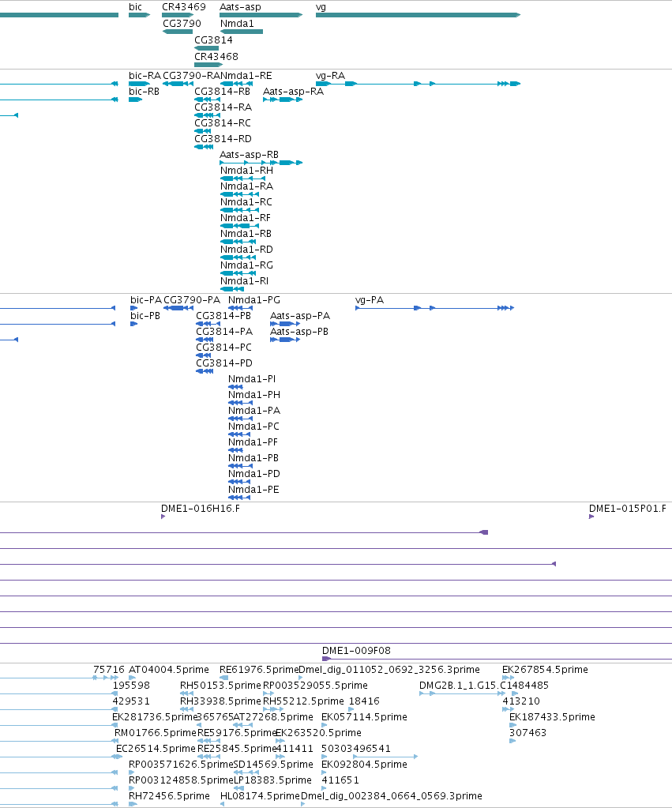Click the RM01766.5prime EST label
672x808 pixels.
(155, 733)
